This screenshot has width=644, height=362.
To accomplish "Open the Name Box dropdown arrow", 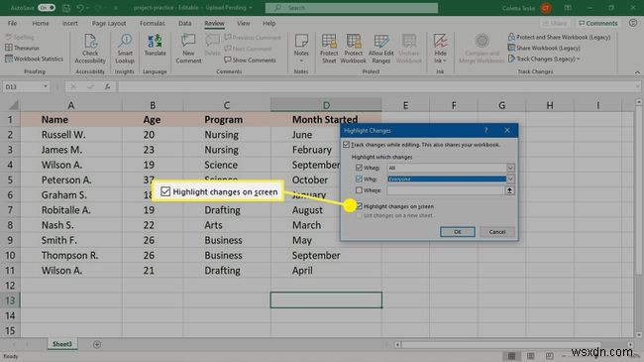I will pyautogui.click(x=46, y=87).
